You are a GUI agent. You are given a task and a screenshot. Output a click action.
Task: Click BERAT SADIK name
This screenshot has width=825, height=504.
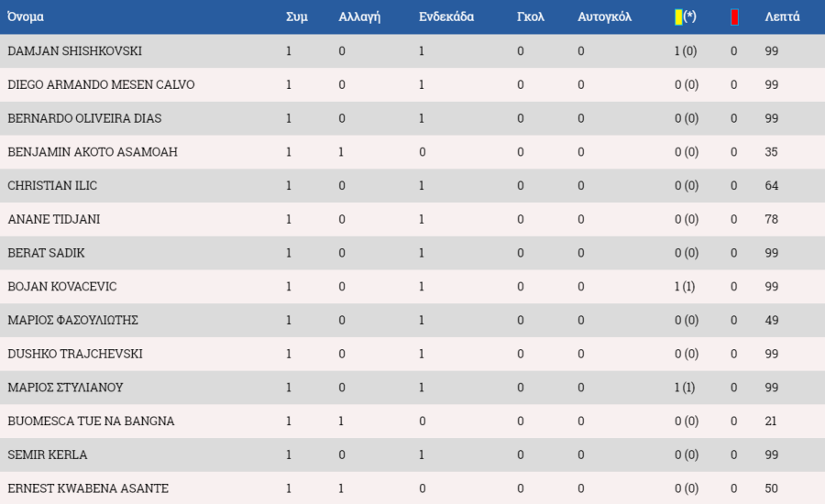pyautogui.click(x=46, y=253)
